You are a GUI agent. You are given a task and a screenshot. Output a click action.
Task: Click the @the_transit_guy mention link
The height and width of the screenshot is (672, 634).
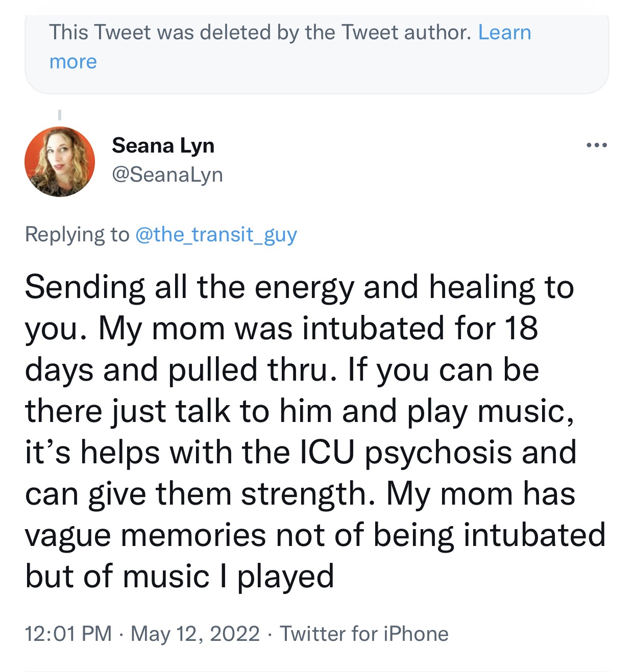(x=216, y=234)
